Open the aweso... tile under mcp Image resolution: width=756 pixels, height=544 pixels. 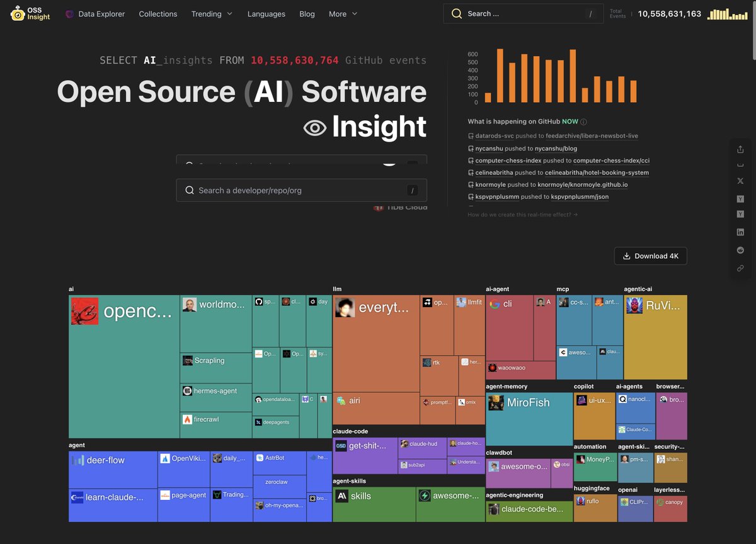click(576, 362)
